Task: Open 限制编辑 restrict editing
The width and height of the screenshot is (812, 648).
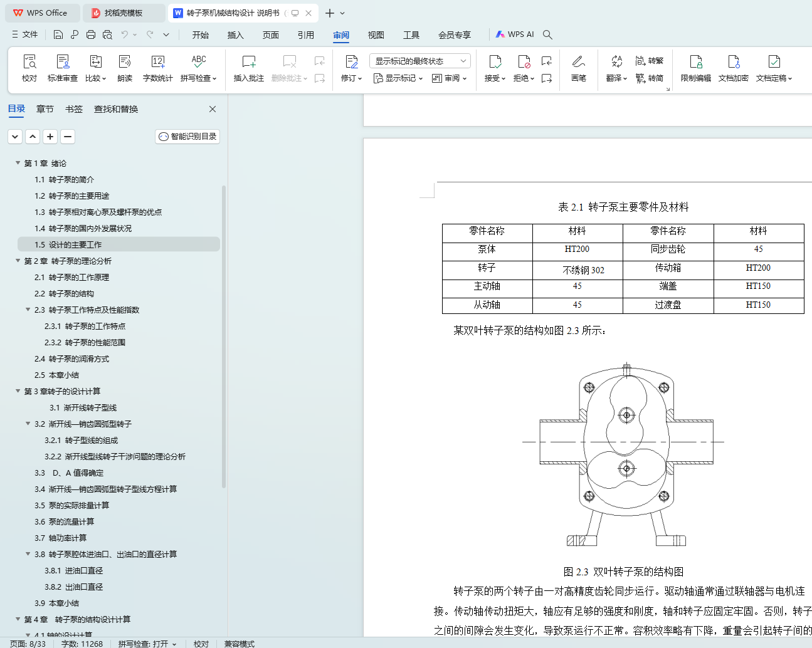Action: point(696,68)
